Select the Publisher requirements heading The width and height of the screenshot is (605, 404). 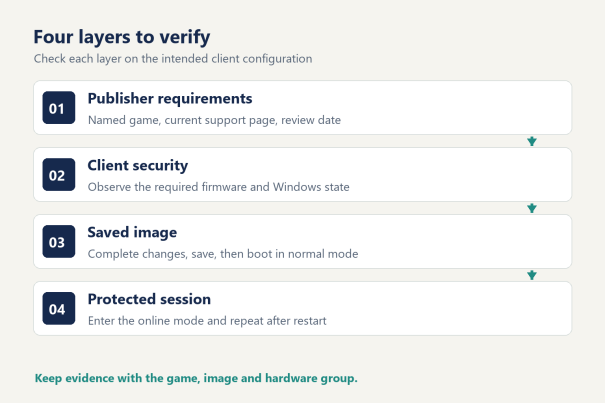pos(170,99)
